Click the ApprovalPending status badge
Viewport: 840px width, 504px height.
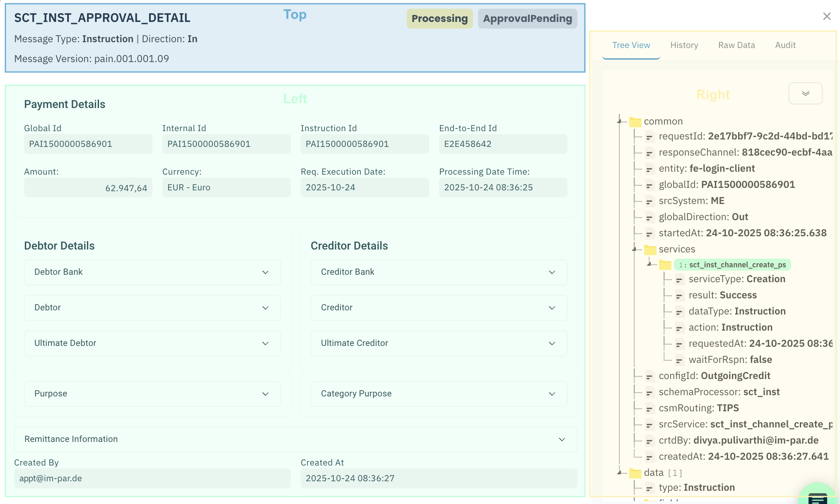[527, 19]
